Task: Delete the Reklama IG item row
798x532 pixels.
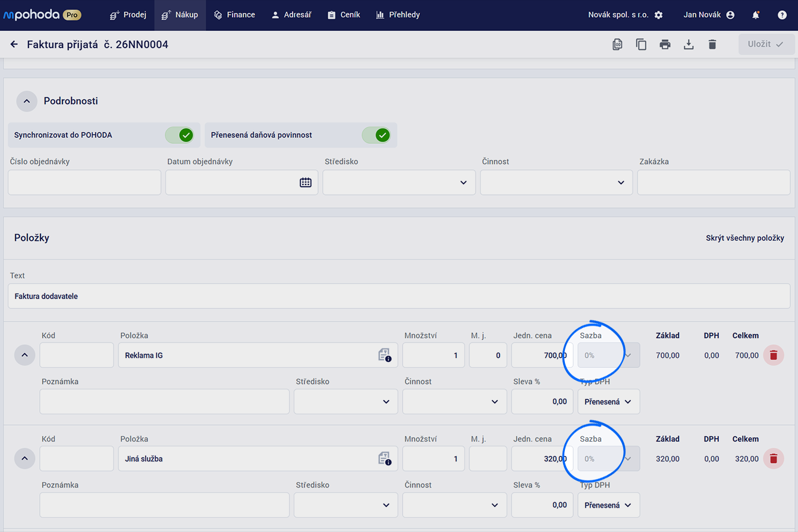Action: [x=774, y=355]
